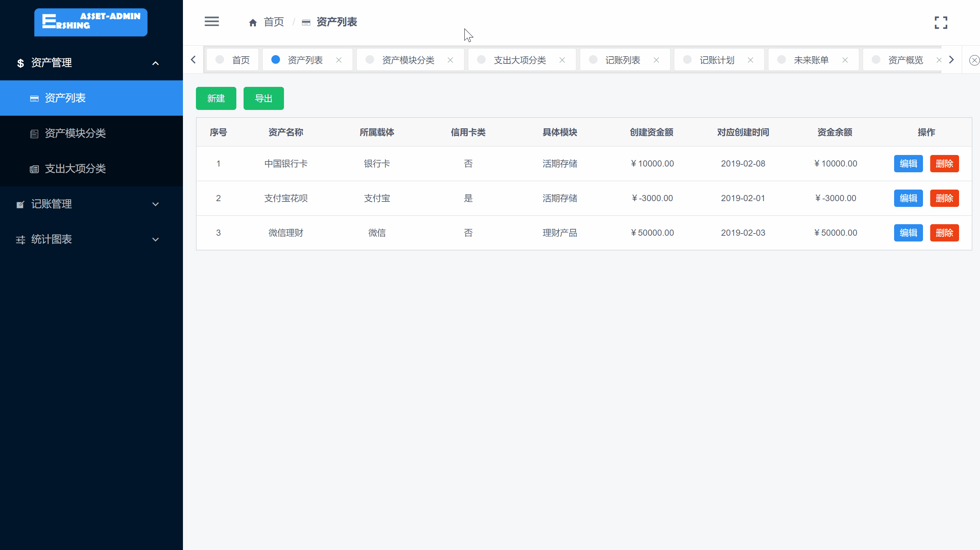The width and height of the screenshot is (980, 550).
Task: Switch to the 记账计划 tab
Action: pyautogui.click(x=716, y=60)
